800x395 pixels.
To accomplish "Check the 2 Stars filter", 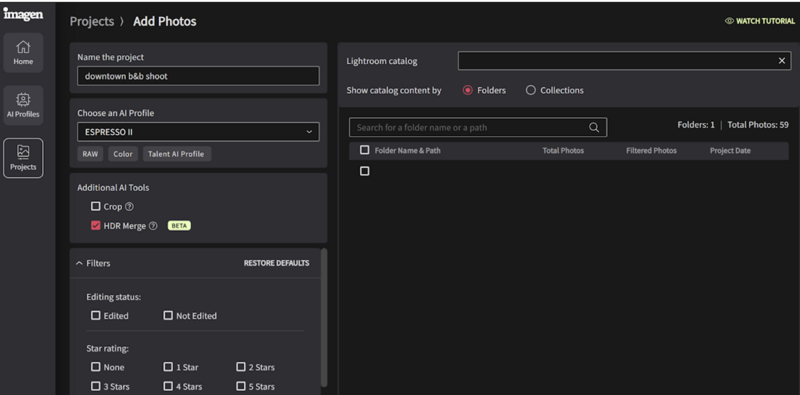I will 241,367.
